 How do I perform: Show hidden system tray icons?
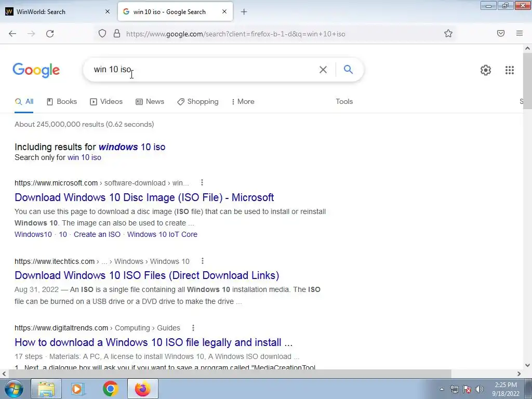click(442, 389)
